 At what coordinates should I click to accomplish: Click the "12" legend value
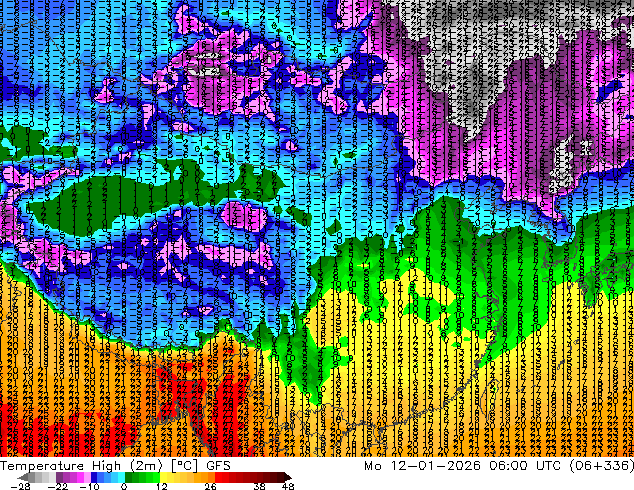tap(162, 486)
